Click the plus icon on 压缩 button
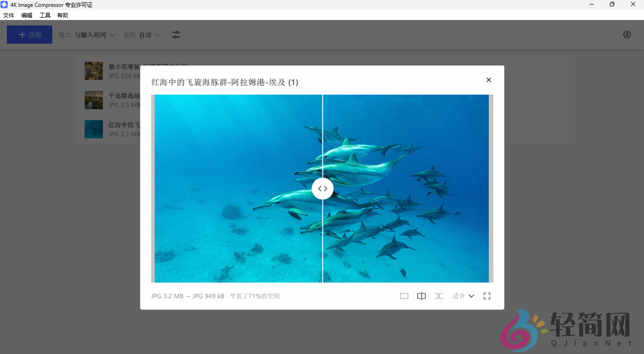This screenshot has height=354, width=644. (x=22, y=35)
